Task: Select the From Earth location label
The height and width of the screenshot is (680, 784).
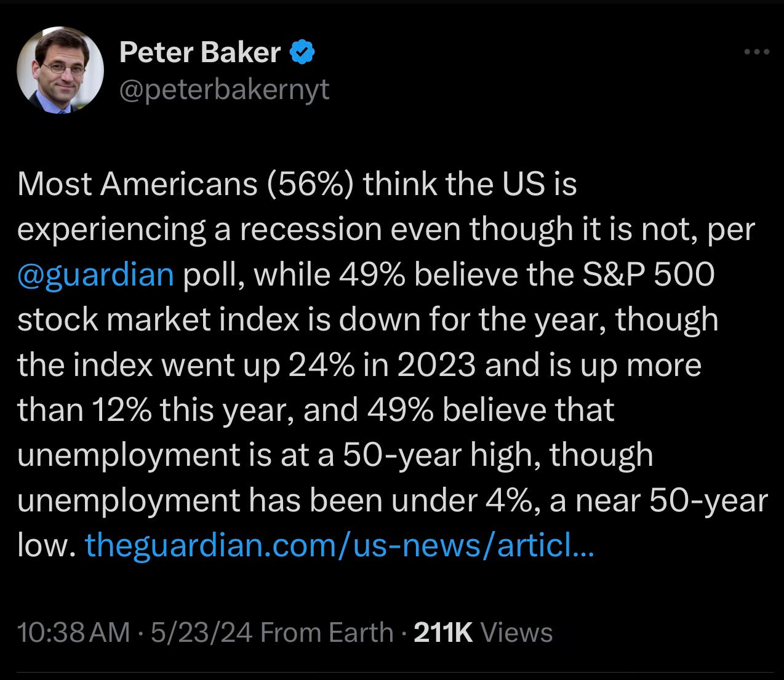Action: [327, 633]
